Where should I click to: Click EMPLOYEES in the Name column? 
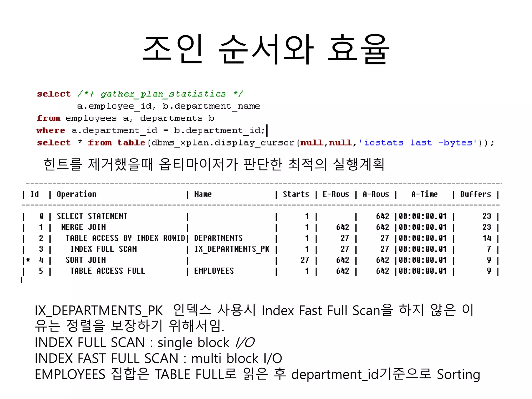click(214, 271)
